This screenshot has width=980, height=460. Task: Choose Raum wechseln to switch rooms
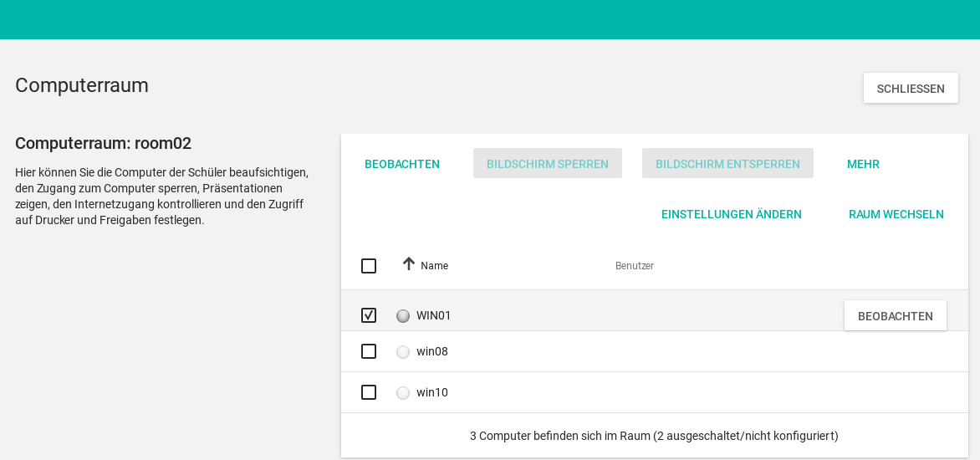[896, 214]
